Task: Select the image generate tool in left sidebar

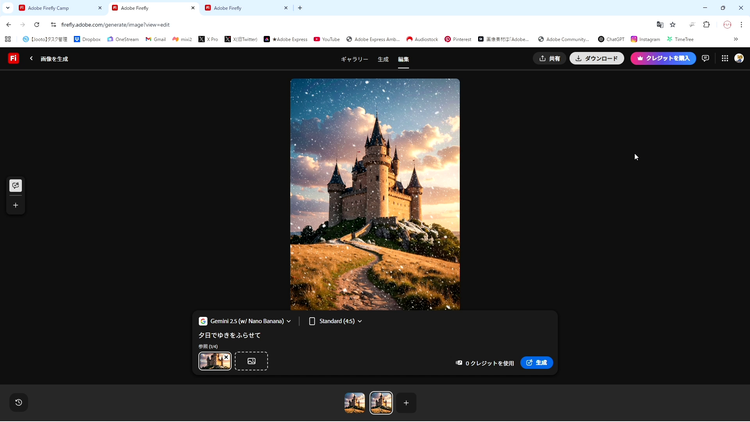Action: click(x=15, y=186)
